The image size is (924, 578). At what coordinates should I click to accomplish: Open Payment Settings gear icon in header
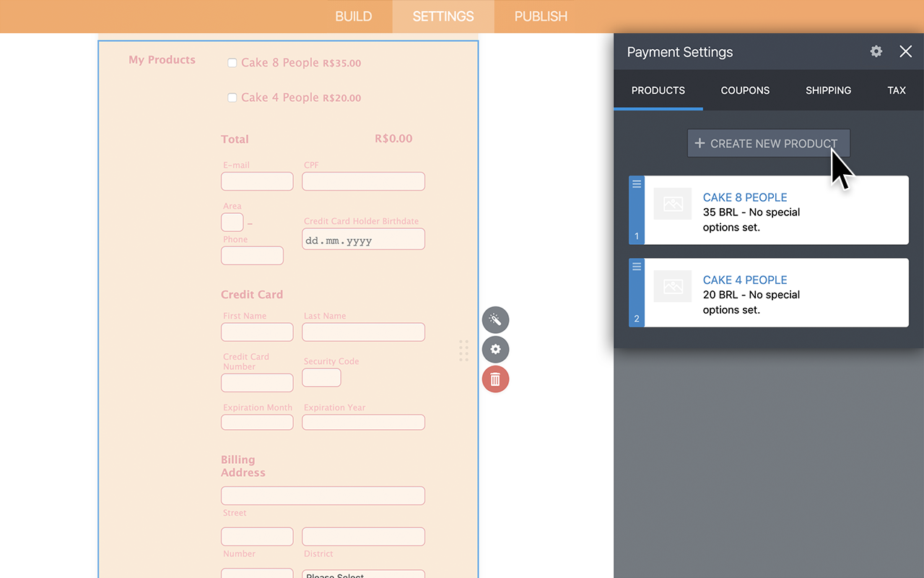pyautogui.click(x=876, y=51)
